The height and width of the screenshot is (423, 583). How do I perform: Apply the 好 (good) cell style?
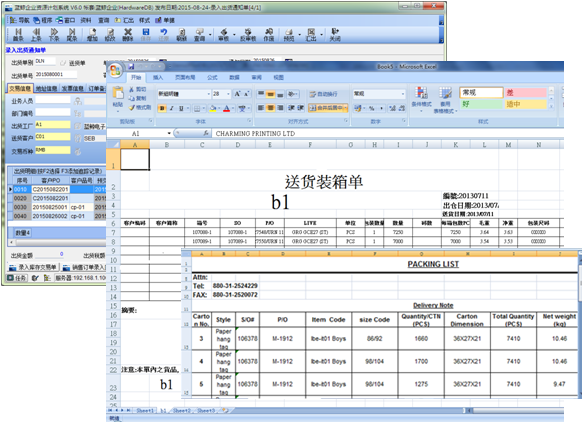[481, 104]
